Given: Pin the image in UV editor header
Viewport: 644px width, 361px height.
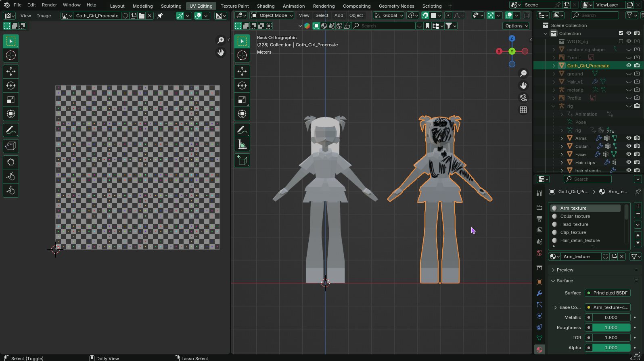Looking at the screenshot, I should [x=160, y=16].
